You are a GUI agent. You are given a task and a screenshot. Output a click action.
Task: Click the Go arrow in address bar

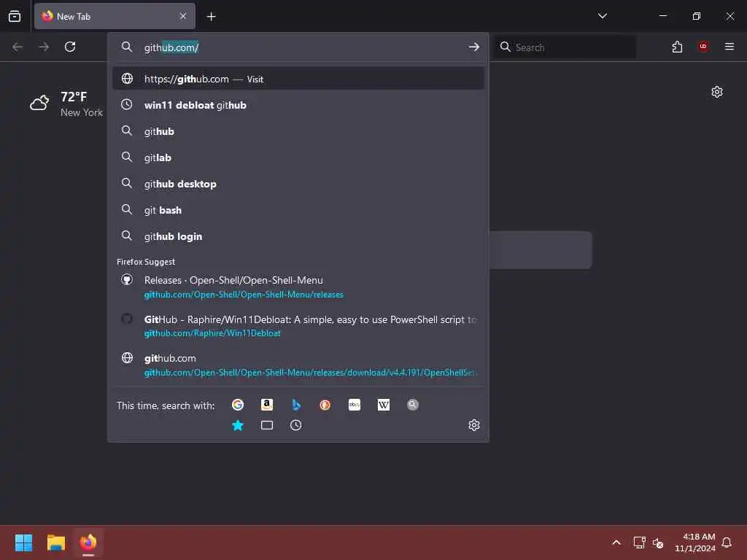point(473,47)
